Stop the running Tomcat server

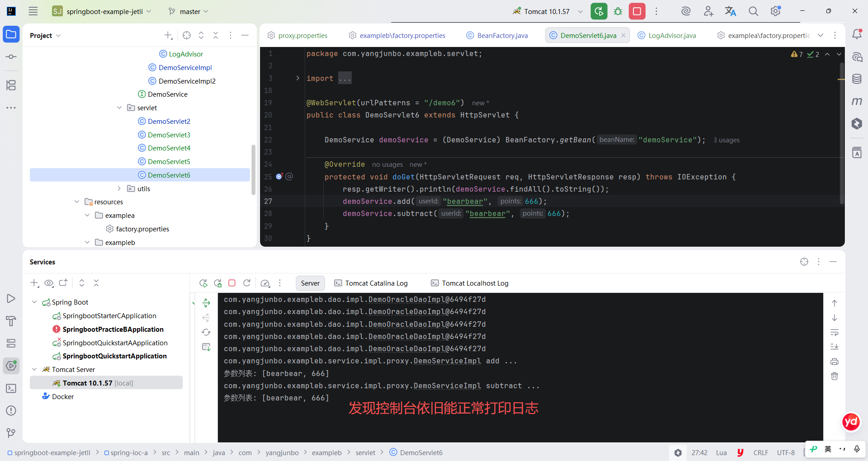(637, 11)
